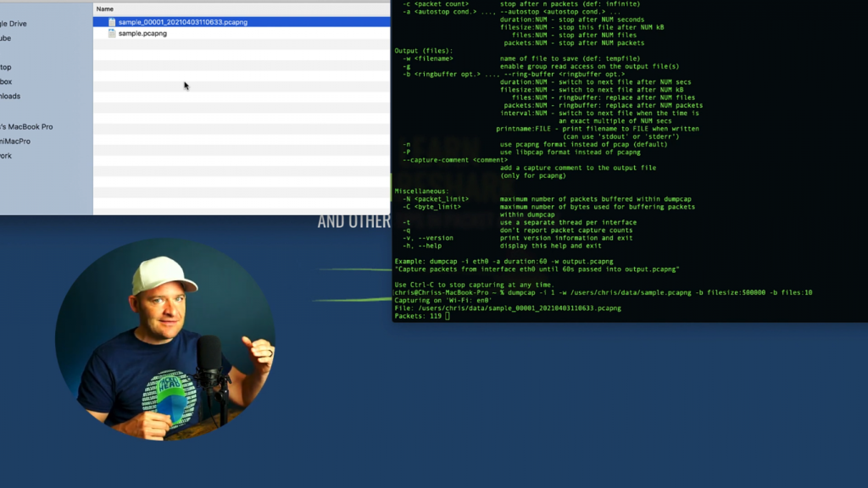
Task: Select the sample.pcapng file row
Action: pos(242,33)
